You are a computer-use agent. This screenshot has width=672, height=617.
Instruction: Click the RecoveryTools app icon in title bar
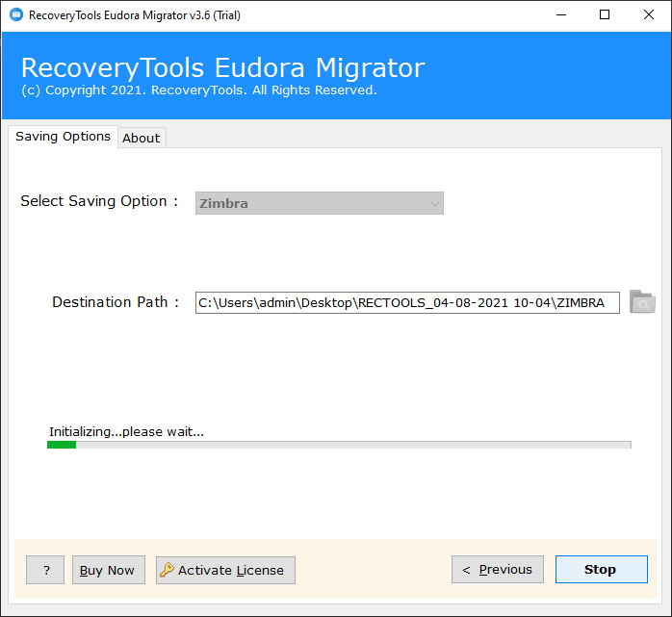pyautogui.click(x=16, y=15)
